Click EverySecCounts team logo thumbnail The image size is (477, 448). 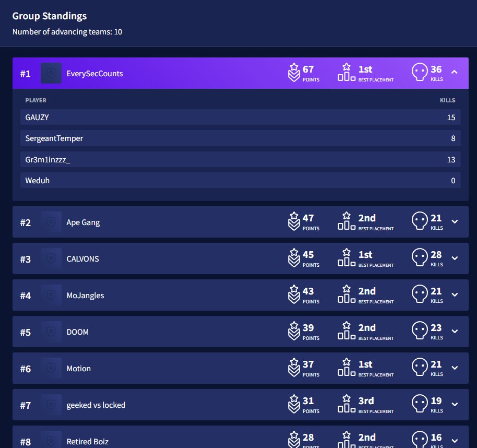point(51,73)
